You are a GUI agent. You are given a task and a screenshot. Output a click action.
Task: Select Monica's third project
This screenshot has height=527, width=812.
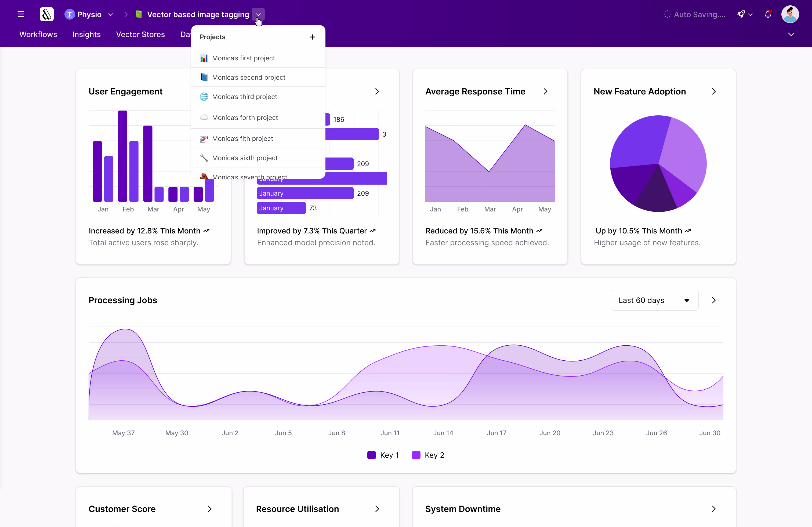point(244,97)
